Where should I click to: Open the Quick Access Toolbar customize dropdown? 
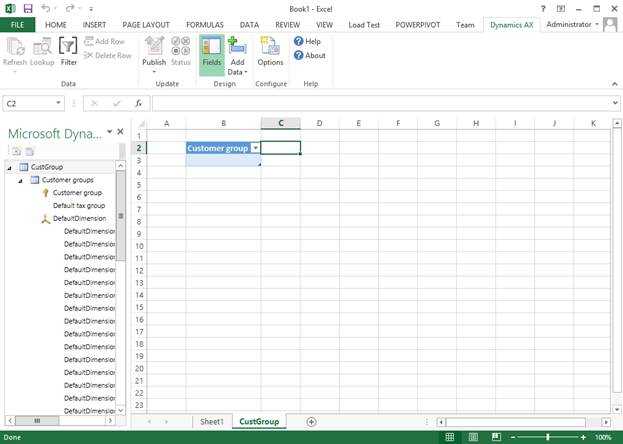tap(91, 9)
